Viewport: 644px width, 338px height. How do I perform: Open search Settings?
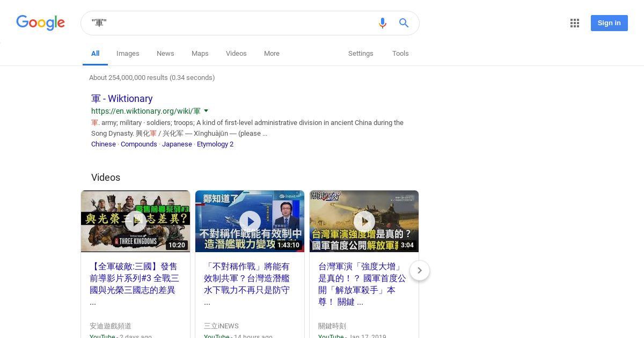point(361,54)
